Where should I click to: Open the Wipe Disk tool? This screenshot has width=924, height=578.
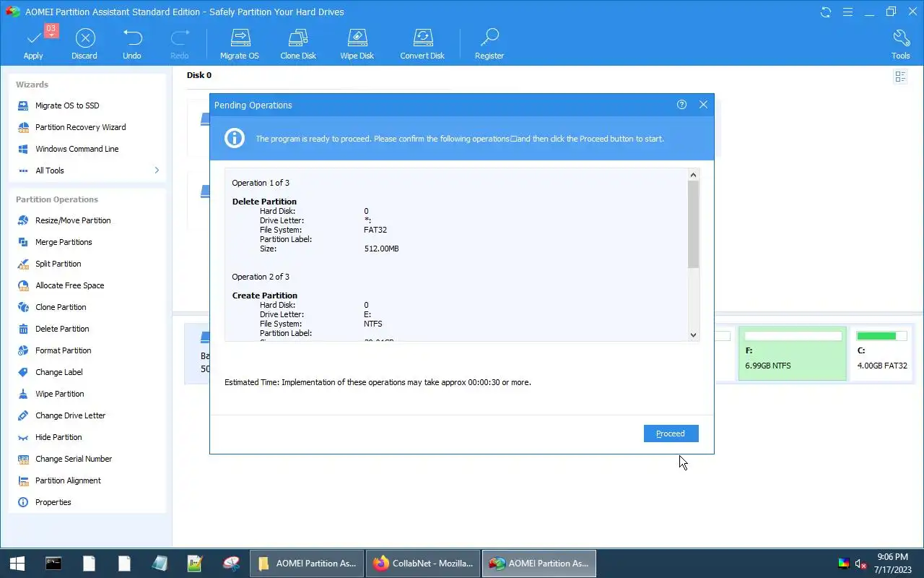click(x=357, y=43)
